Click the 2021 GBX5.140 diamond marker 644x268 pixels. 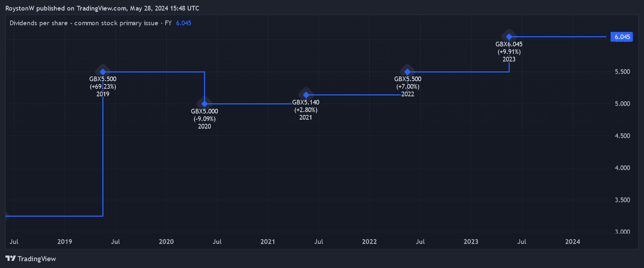(306, 95)
